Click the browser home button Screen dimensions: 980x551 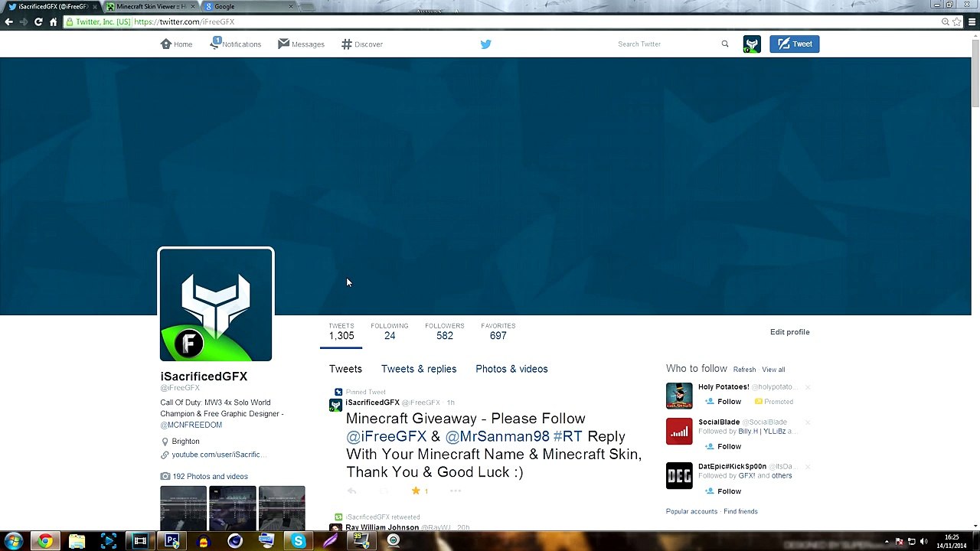point(53,22)
